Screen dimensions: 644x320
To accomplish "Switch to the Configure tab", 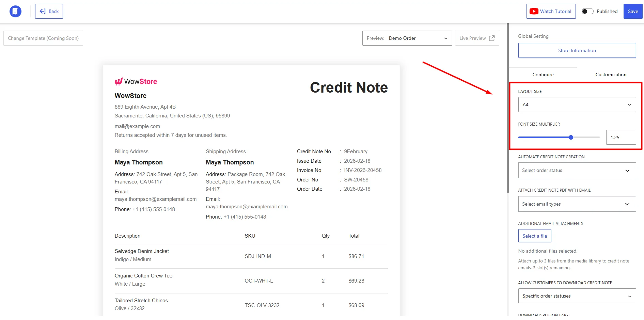I will [x=543, y=75].
